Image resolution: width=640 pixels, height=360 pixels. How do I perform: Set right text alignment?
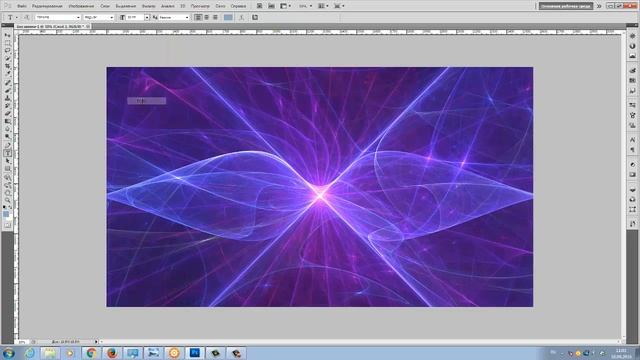(215, 17)
